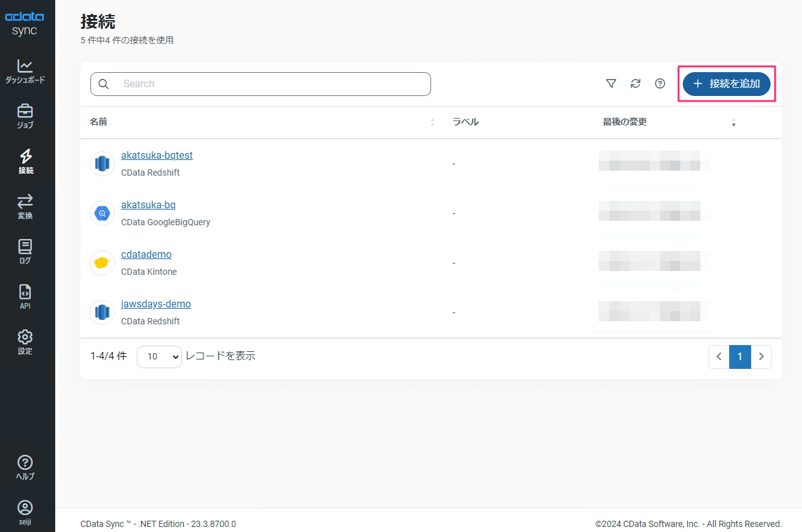The width and height of the screenshot is (802, 532).
Task: Click the ©2024 CData Software copyright text
Action: 688,524
